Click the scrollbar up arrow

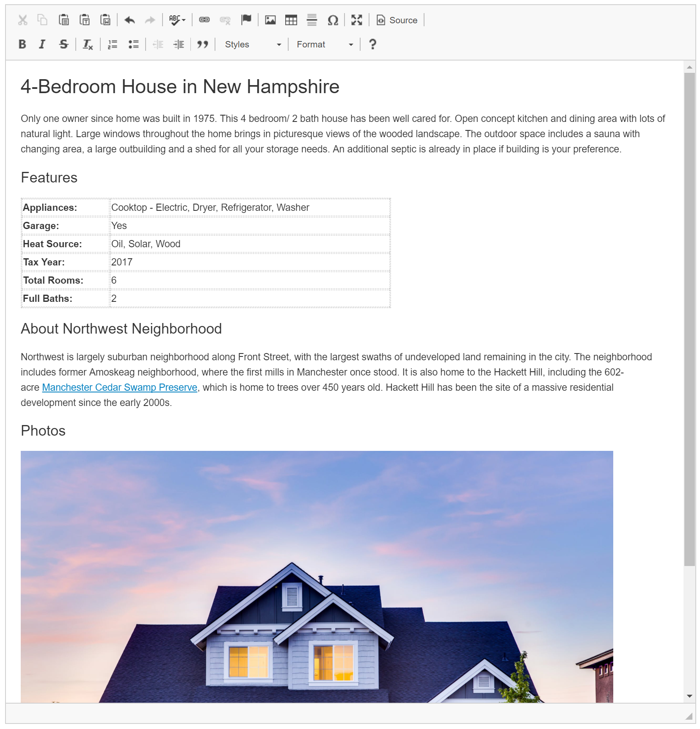tap(689, 67)
